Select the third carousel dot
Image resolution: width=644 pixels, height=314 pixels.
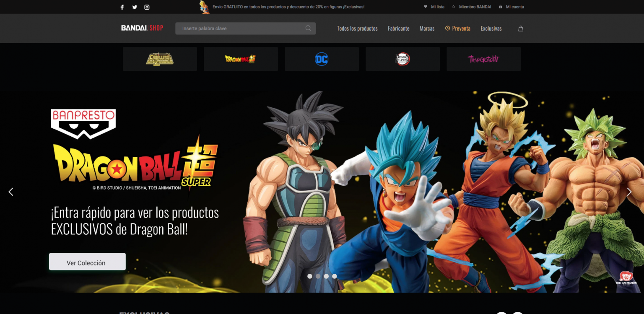326,276
